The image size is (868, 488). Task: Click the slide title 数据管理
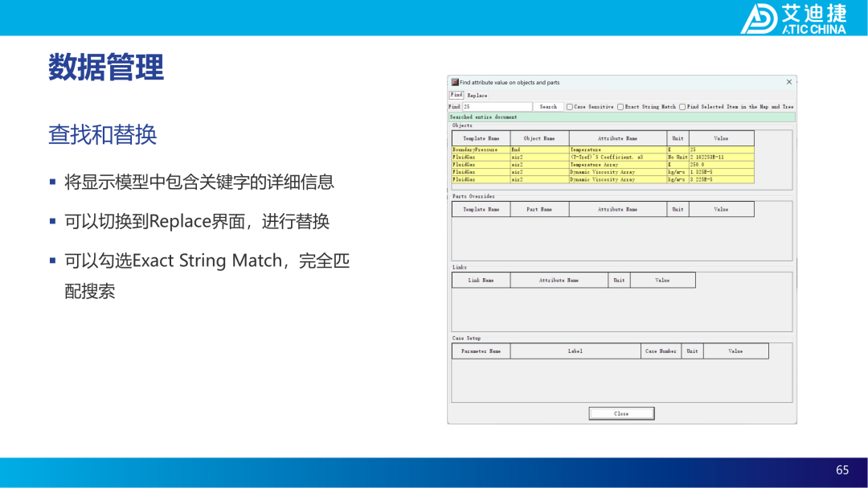[106, 68]
